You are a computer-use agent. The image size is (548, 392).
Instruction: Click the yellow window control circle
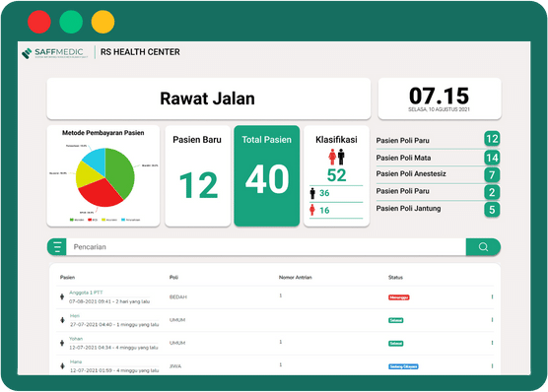(103, 22)
